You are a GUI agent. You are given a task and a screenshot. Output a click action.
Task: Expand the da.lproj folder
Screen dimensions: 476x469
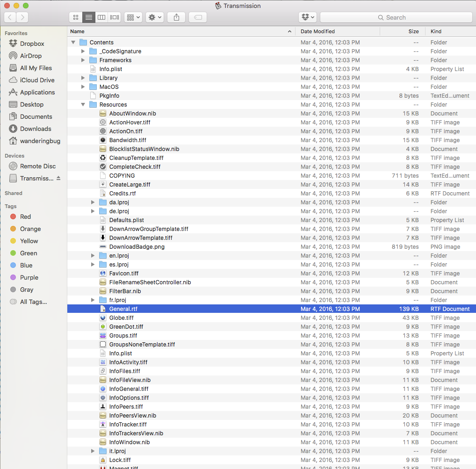click(x=93, y=202)
